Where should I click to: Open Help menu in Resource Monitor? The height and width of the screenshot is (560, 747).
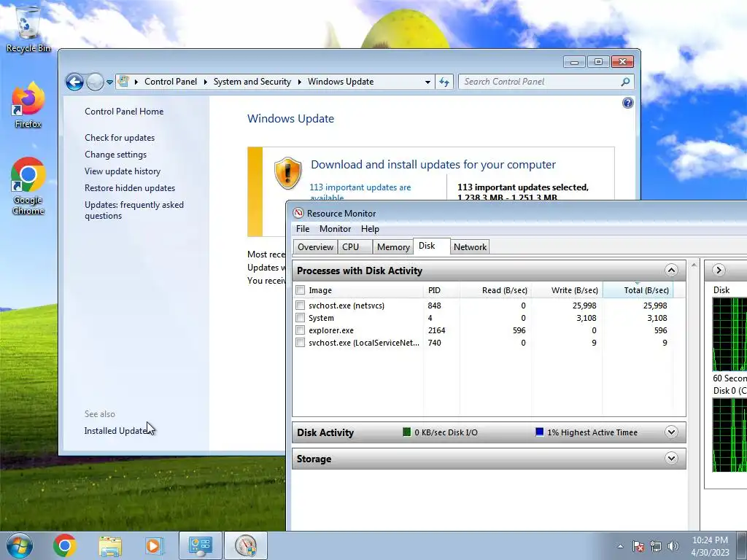pos(370,228)
